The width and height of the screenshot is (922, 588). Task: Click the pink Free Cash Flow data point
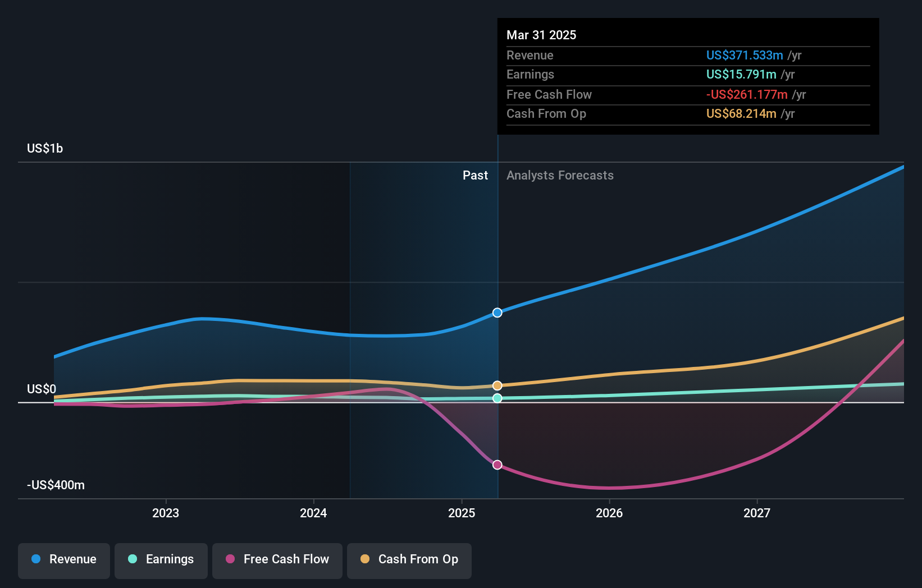click(497, 465)
